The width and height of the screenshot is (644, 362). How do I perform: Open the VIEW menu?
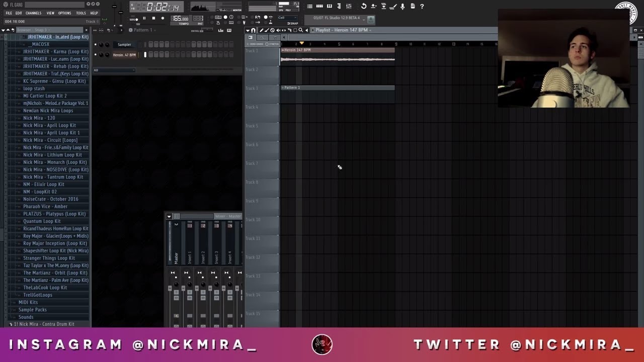pos(50,13)
